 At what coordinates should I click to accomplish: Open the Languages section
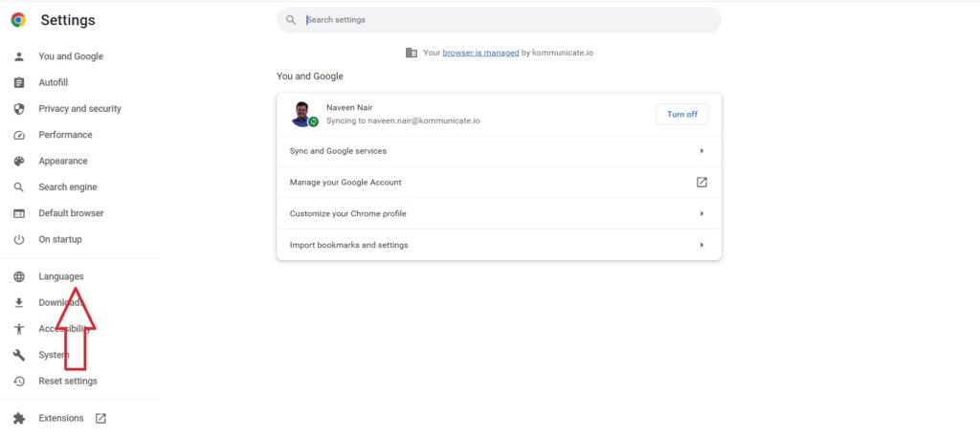coord(60,276)
